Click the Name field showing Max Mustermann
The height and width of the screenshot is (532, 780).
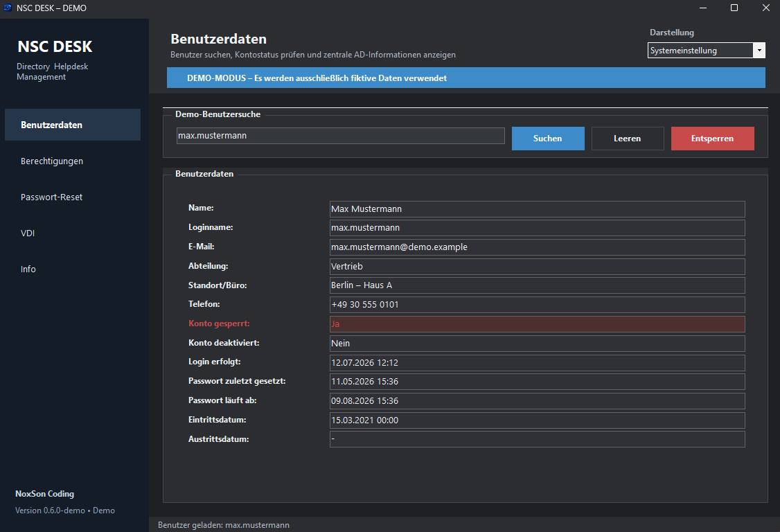pyautogui.click(x=538, y=209)
